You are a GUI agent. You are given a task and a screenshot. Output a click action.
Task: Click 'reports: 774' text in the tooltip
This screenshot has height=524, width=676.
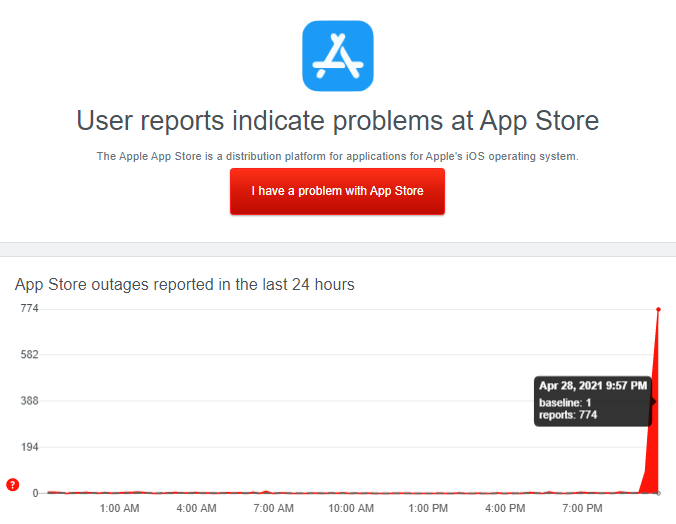pyautogui.click(x=568, y=415)
